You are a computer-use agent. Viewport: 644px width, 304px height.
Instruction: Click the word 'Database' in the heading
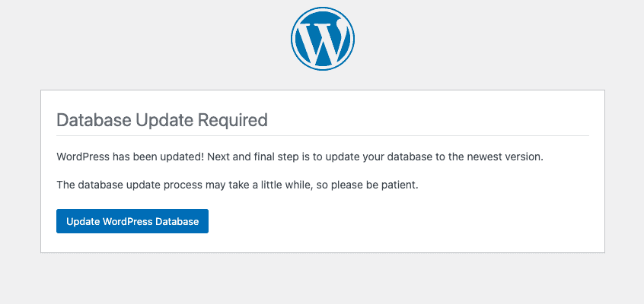point(93,120)
